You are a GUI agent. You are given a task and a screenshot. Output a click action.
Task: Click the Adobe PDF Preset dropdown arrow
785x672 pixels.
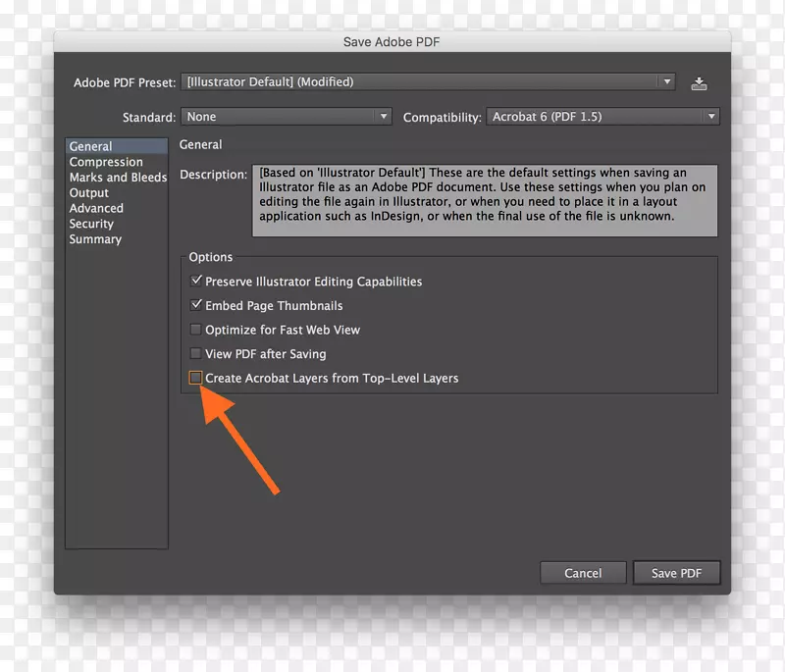[x=666, y=82]
